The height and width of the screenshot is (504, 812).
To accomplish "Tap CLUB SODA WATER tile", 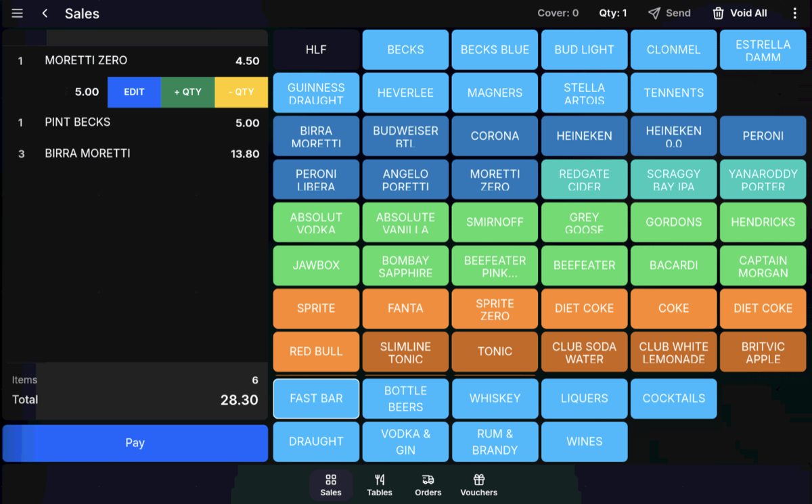I will (584, 352).
